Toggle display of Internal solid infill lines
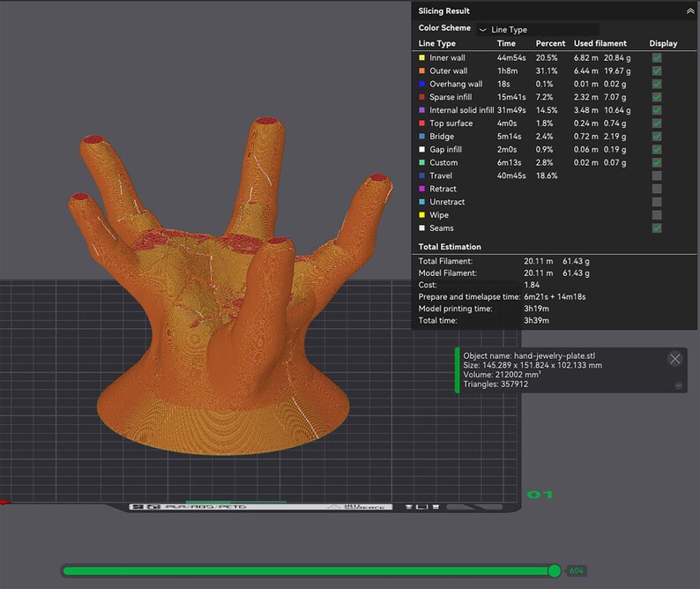This screenshot has width=700, height=589. tap(657, 110)
